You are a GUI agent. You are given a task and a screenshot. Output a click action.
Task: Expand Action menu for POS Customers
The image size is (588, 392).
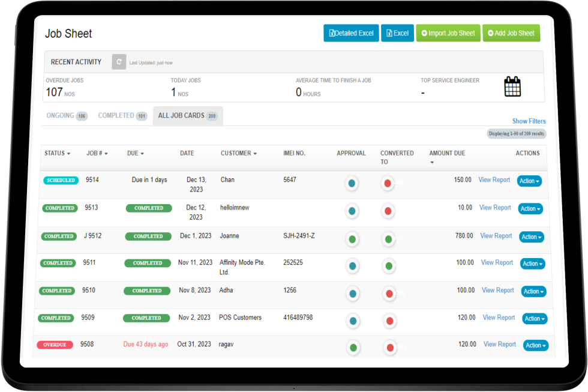pyautogui.click(x=535, y=319)
